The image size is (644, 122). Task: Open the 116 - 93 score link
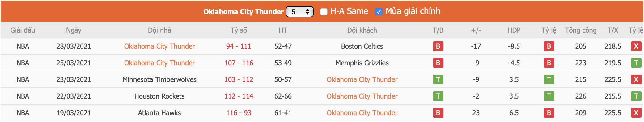pyautogui.click(x=239, y=113)
